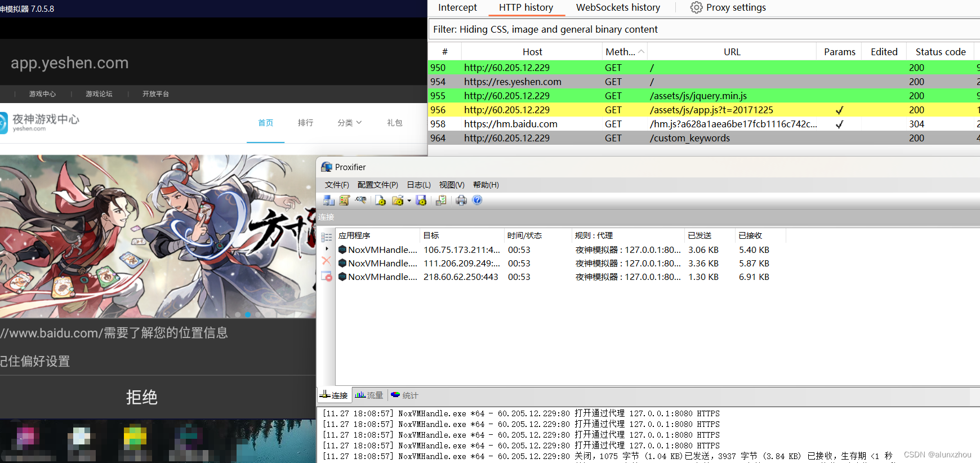
Task: Open 日志(L) menu in Proxifier
Action: (419, 185)
